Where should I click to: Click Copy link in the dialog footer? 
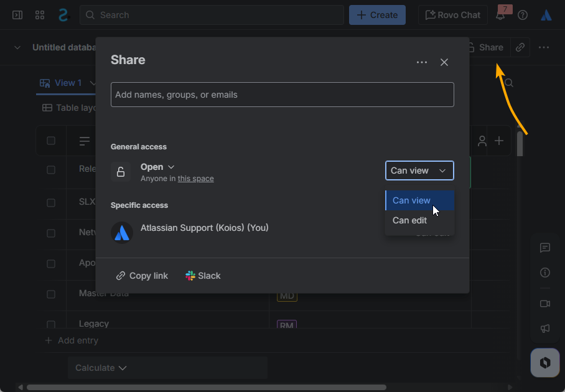coord(142,276)
